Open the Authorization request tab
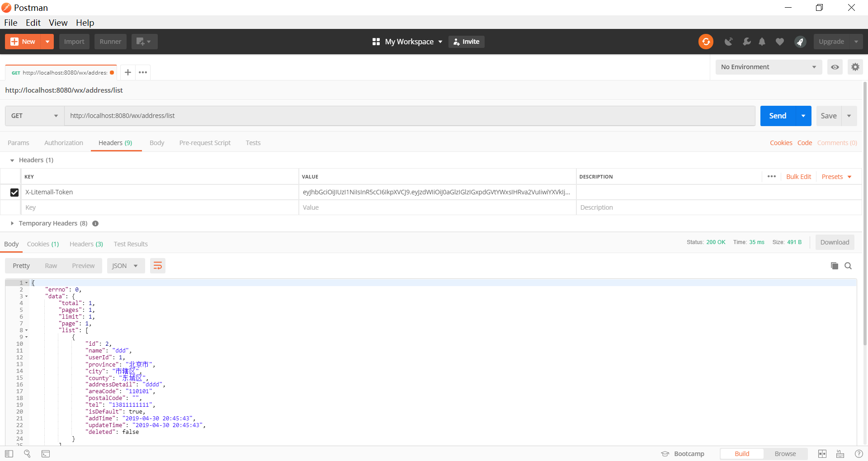Image resolution: width=868 pixels, height=461 pixels. click(x=64, y=143)
